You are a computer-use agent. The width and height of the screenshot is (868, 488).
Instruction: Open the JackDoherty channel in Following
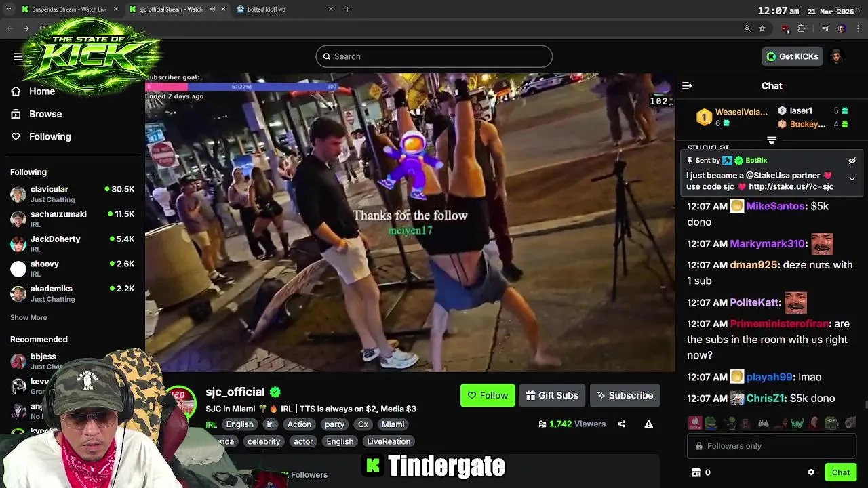click(73, 243)
